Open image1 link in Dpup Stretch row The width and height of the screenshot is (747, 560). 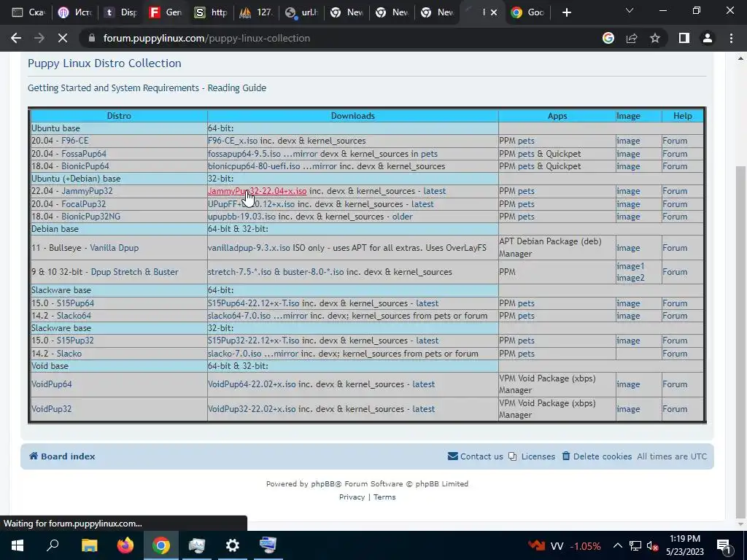tap(630, 266)
